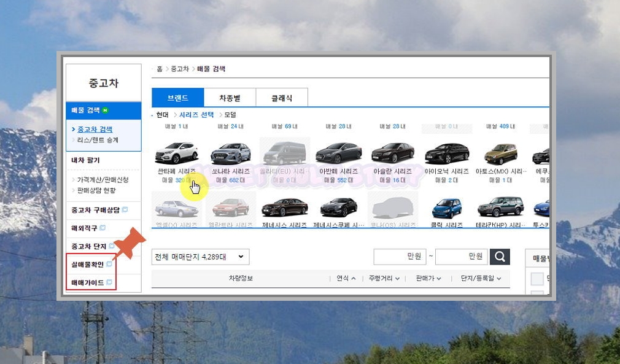Open the 매물 검색 sidebar menu

tap(104, 110)
